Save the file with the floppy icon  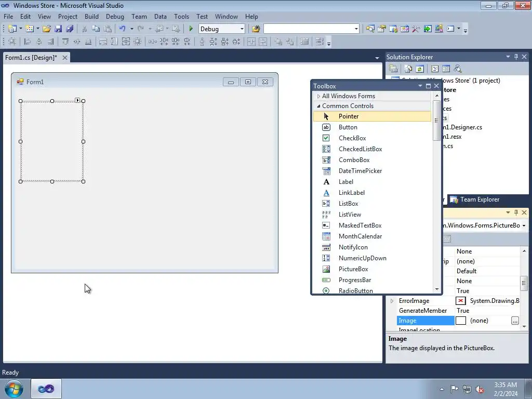(x=58, y=29)
